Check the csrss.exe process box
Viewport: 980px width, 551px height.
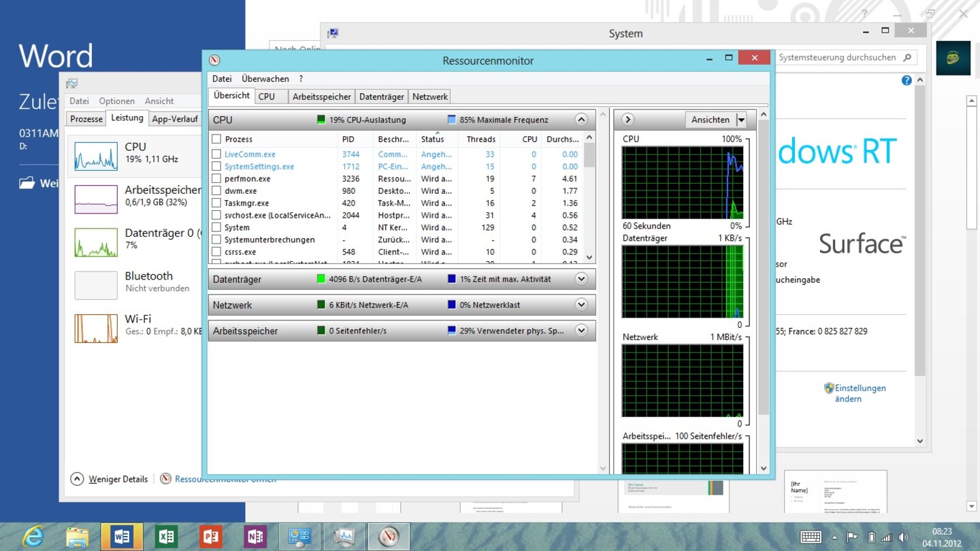(x=216, y=252)
